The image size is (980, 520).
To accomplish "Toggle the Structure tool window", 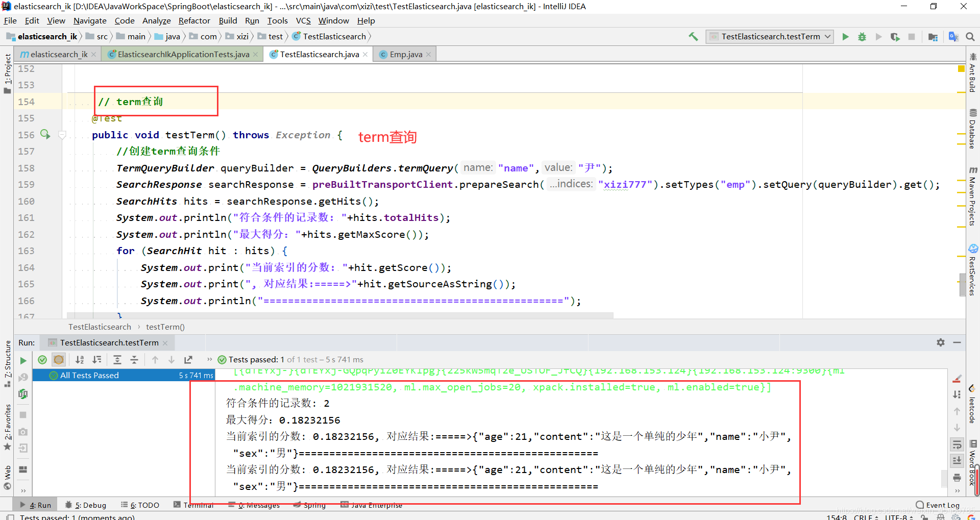I will coord(7,363).
